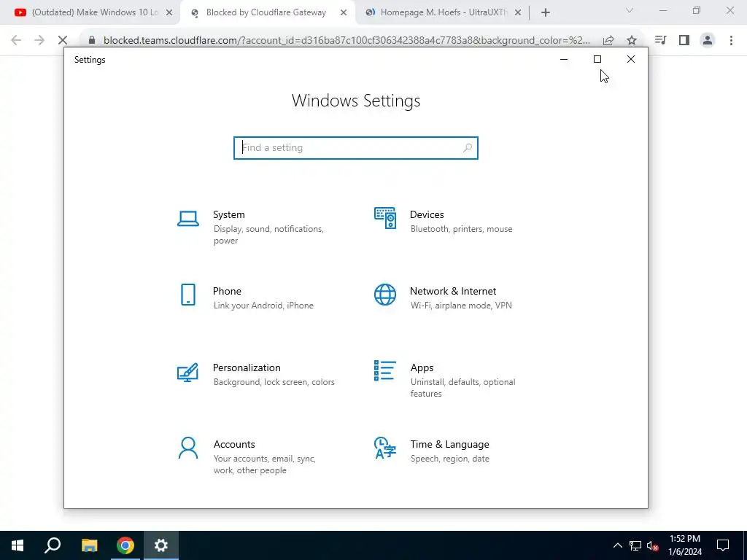Click 'Speech, region, date' description
The height and width of the screenshot is (560, 747).
(x=449, y=459)
